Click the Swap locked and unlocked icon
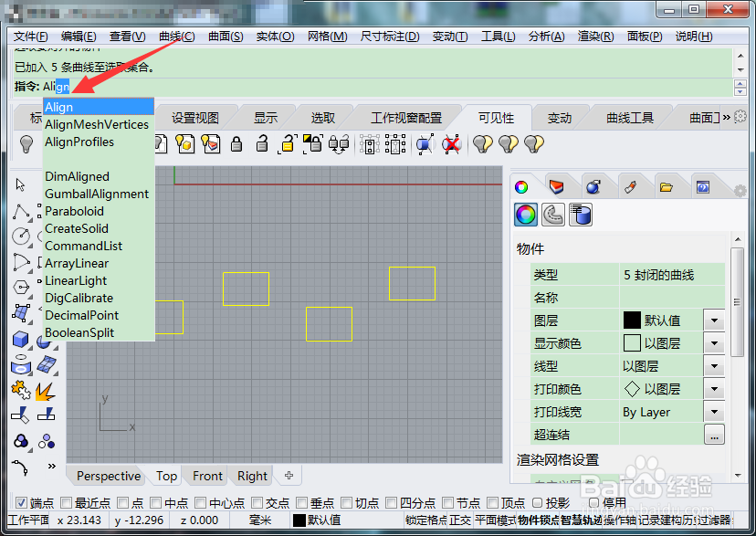 click(x=339, y=143)
